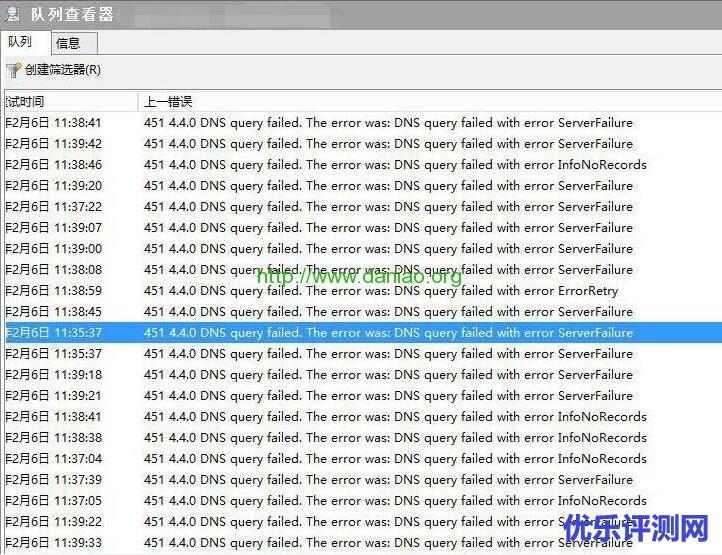
Task: Click ServerFailure error in the 11:39:21 row
Action: pos(388,396)
